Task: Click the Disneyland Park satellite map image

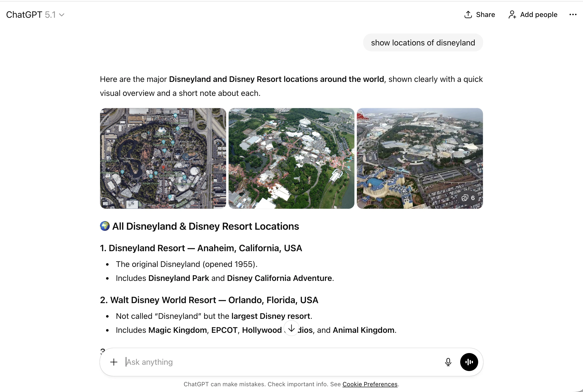Action: (x=163, y=158)
